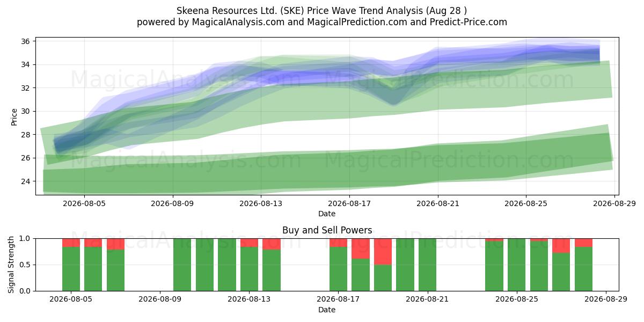Image resolution: width=644 pixels, height=322 pixels.
Task: Click the 'Date' label under the price chart
Action: coord(327,214)
